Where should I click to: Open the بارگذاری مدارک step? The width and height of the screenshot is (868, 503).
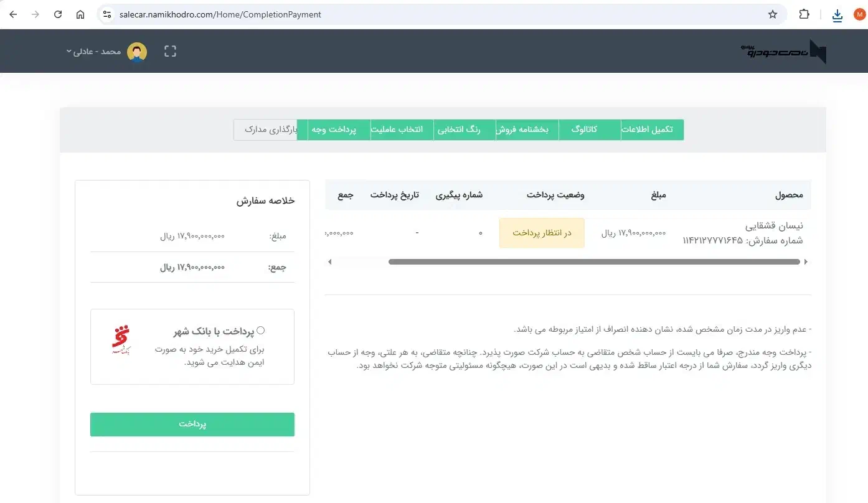point(266,129)
